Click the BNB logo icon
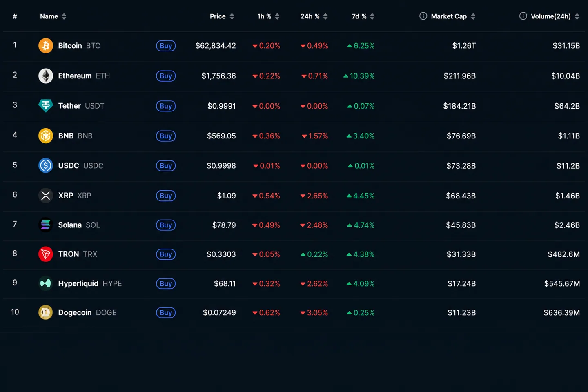The height and width of the screenshot is (392, 588). pyautogui.click(x=46, y=136)
